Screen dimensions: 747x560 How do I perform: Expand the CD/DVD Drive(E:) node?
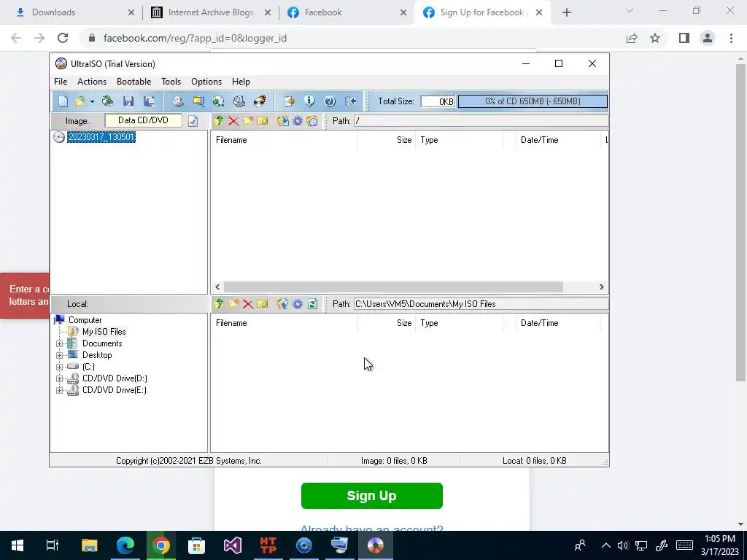pyautogui.click(x=60, y=391)
